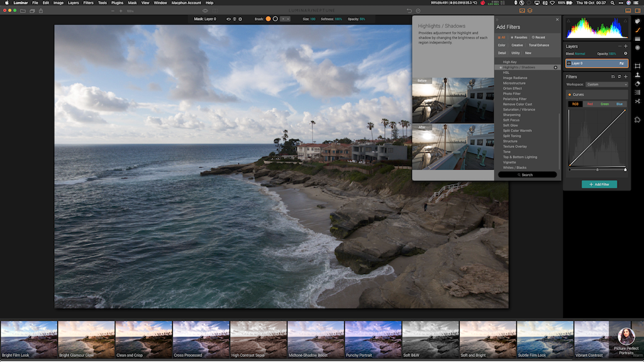Click the undo arrow icon
Viewport: 644px width, 362px height.
pos(409,11)
